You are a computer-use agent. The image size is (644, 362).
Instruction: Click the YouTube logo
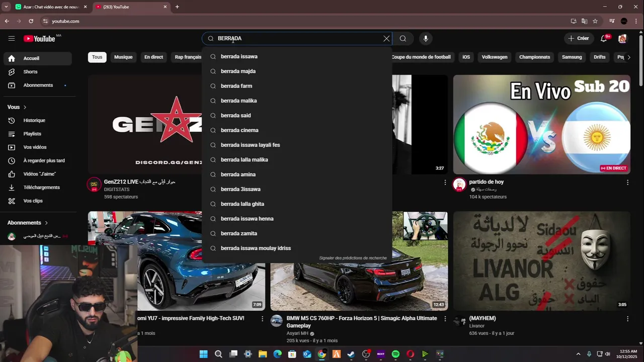(39, 39)
